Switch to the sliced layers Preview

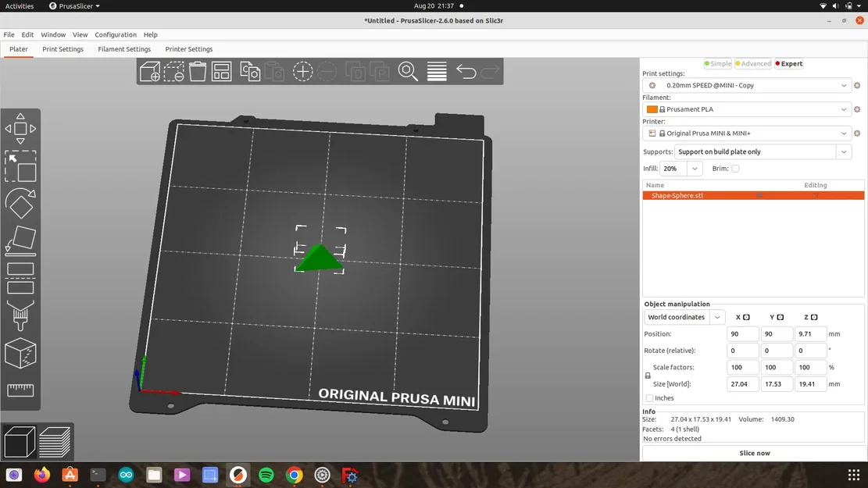pos(55,441)
